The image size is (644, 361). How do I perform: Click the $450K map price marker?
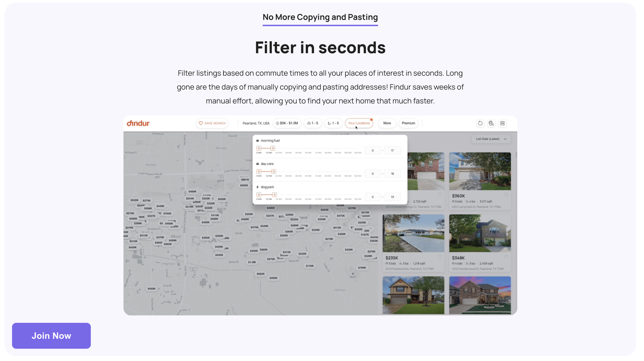coord(152,289)
